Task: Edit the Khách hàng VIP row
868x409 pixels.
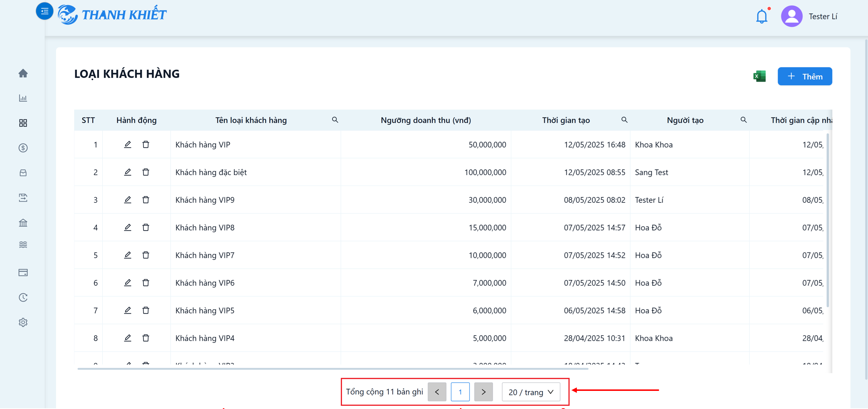Action: (127, 144)
